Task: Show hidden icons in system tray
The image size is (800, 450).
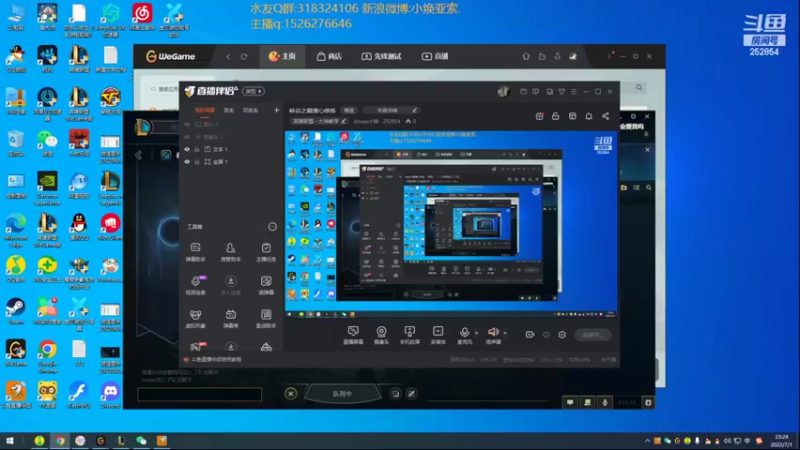Action: pyautogui.click(x=647, y=441)
